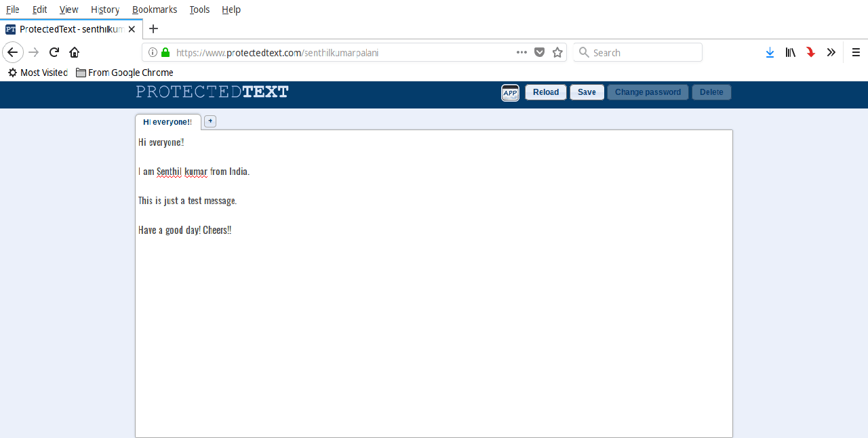The width and height of the screenshot is (868, 438).
Task: Select the 'Hi everyone!!' note tab
Action: 167,122
